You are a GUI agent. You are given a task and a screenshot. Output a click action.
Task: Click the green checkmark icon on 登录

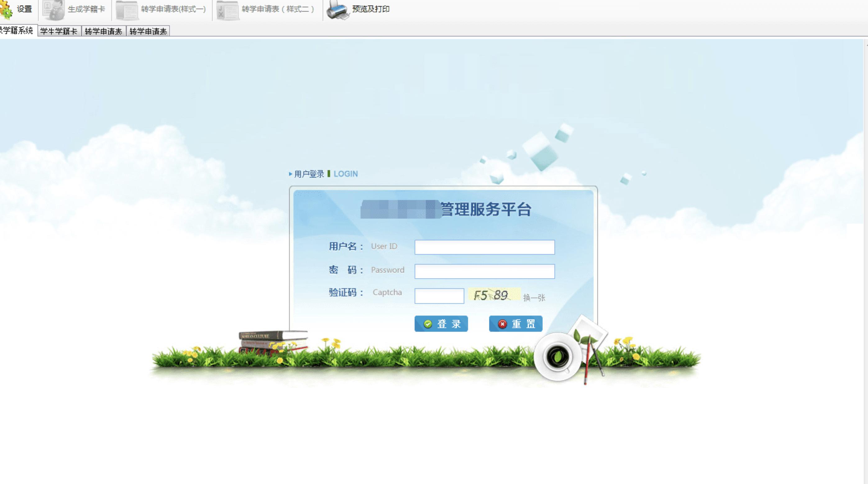(427, 324)
